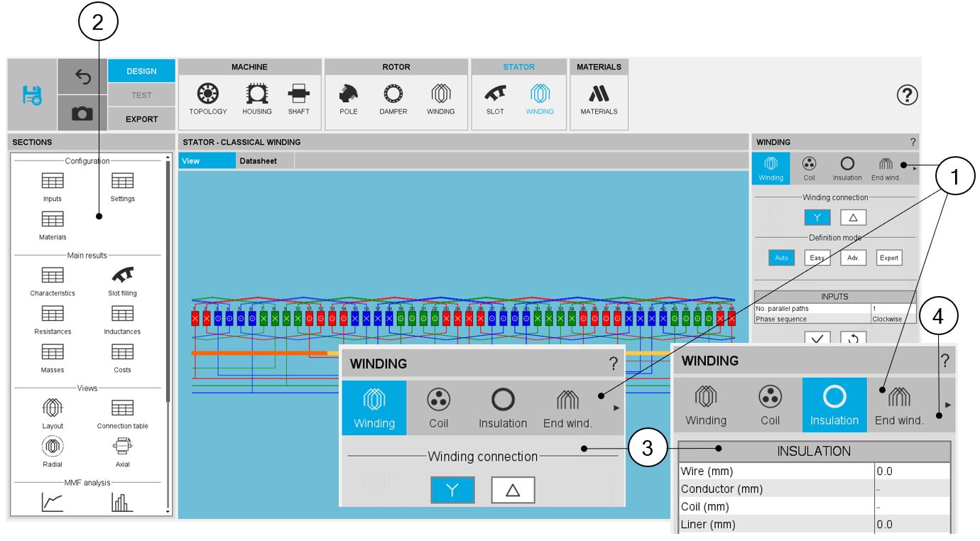Edit the Wire (mm) insulation value field
Viewport: 980px width, 541px height.
[x=912, y=471]
